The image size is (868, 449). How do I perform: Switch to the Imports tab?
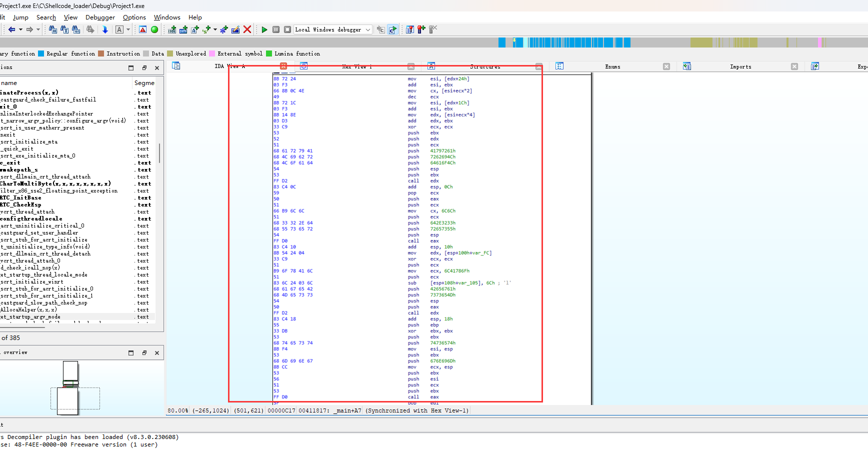[740, 66]
